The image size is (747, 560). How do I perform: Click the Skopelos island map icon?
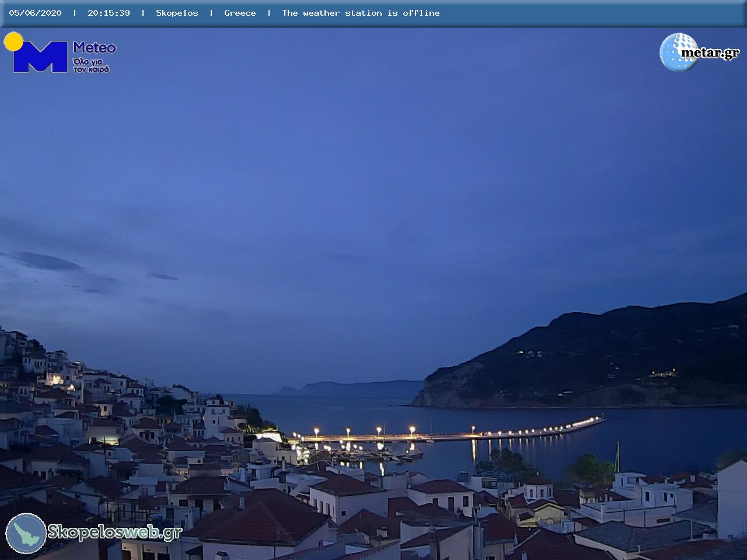(x=26, y=533)
